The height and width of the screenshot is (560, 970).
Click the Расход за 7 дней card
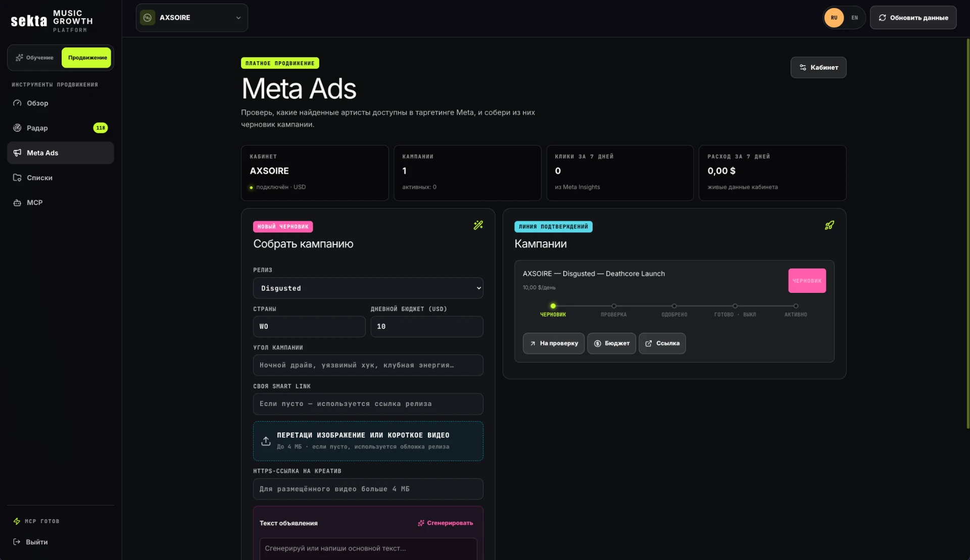772,173
